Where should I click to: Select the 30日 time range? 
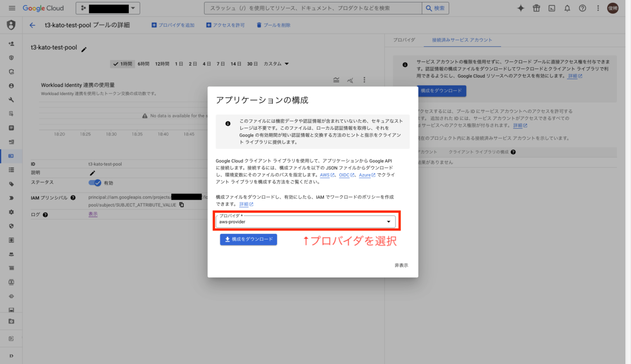coord(252,64)
